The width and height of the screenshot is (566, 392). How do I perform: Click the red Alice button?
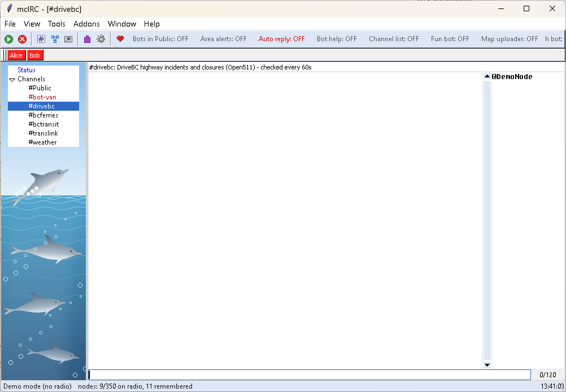pyautogui.click(x=16, y=55)
